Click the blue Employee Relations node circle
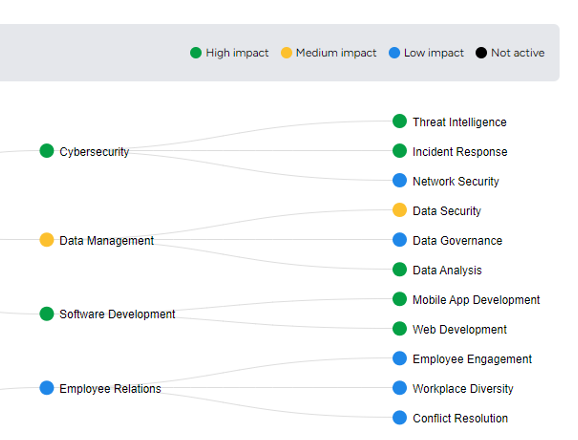 click(x=47, y=388)
